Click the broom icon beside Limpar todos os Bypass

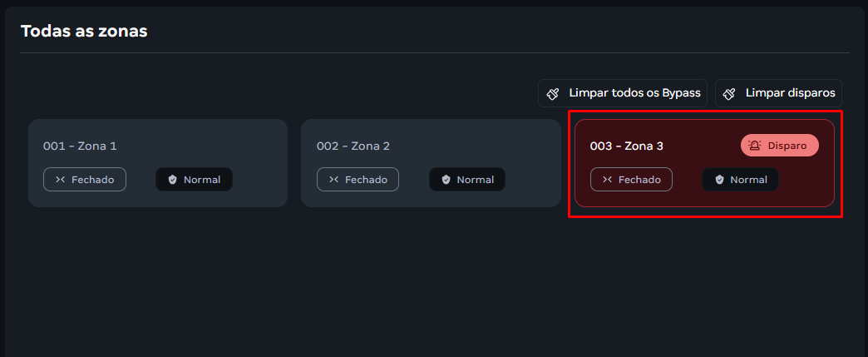552,93
